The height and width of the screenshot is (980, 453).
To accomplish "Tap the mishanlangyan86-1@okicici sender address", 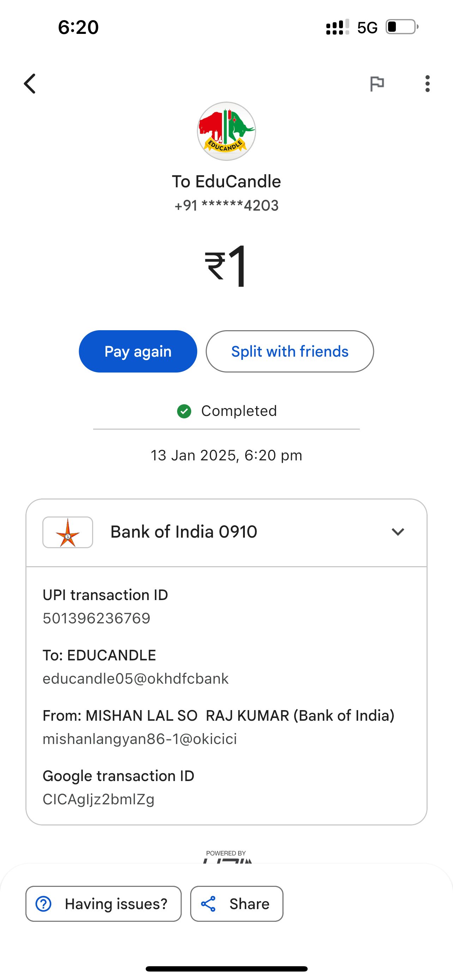I will (140, 739).
